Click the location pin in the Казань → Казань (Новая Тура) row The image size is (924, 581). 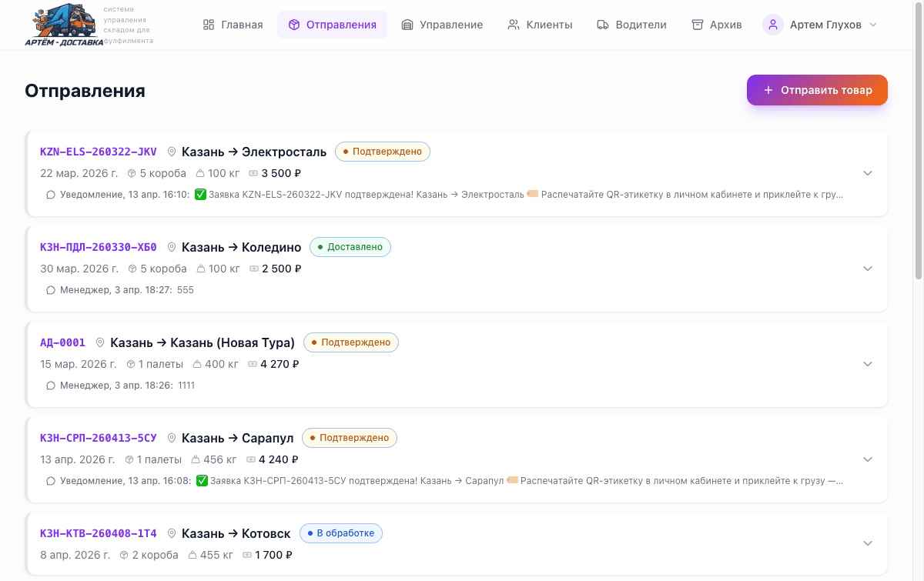(x=100, y=342)
